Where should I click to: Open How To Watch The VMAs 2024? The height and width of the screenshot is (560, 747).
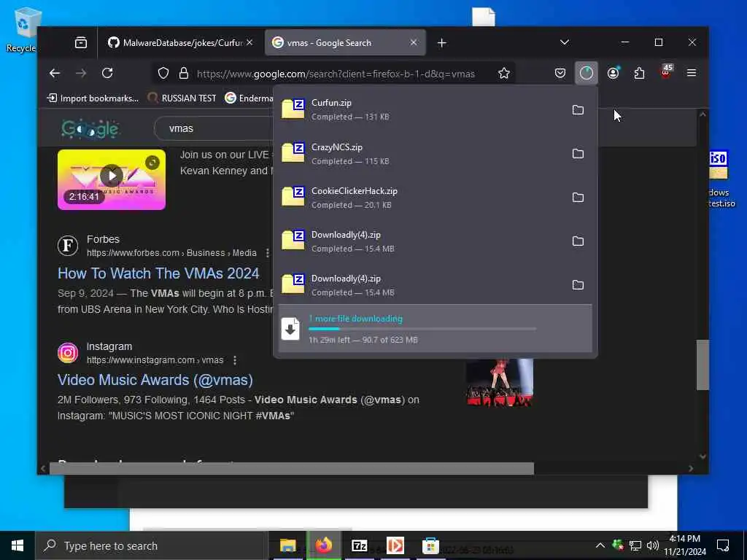point(158,273)
